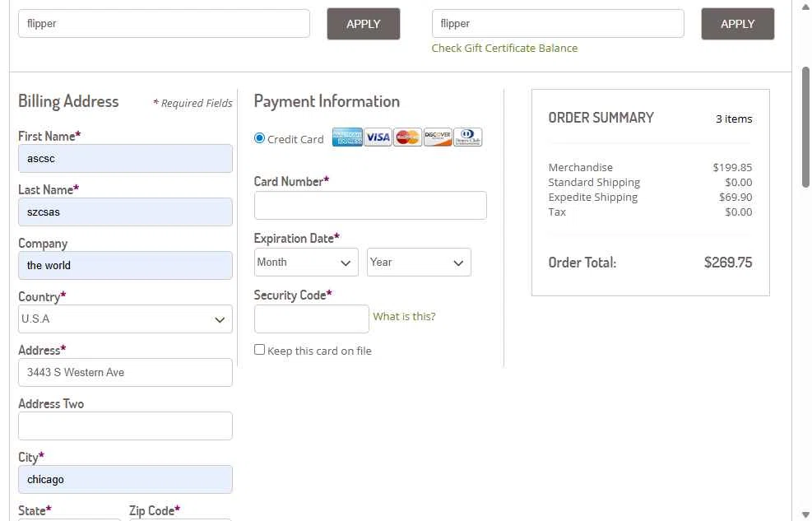Focus the Card Number field

(x=370, y=206)
